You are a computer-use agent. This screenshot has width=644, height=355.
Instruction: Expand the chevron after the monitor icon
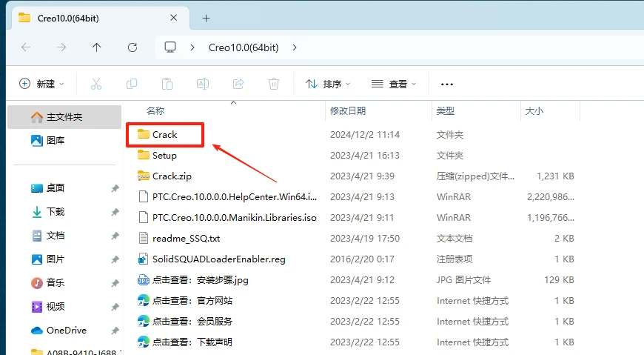(192, 47)
